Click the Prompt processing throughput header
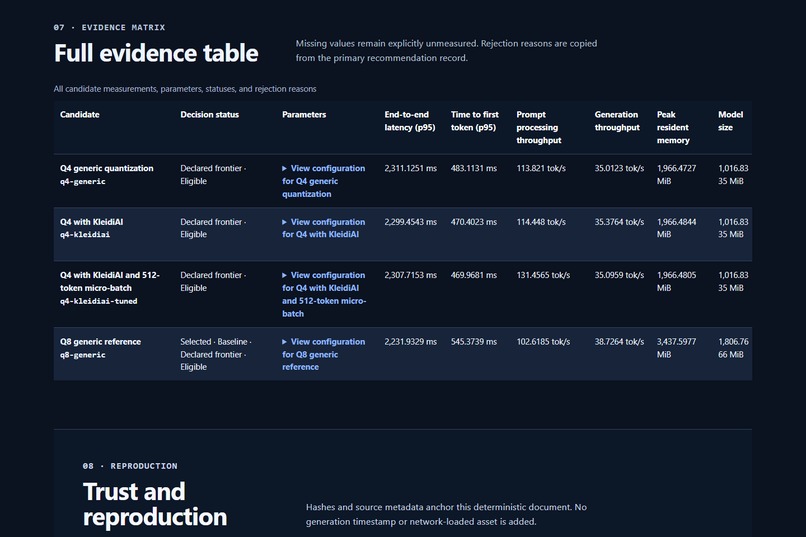The height and width of the screenshot is (537, 806). tap(539, 127)
